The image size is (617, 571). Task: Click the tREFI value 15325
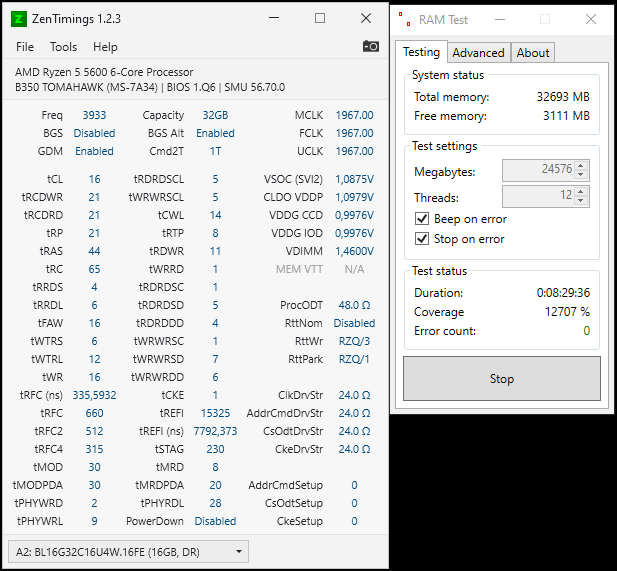point(215,413)
